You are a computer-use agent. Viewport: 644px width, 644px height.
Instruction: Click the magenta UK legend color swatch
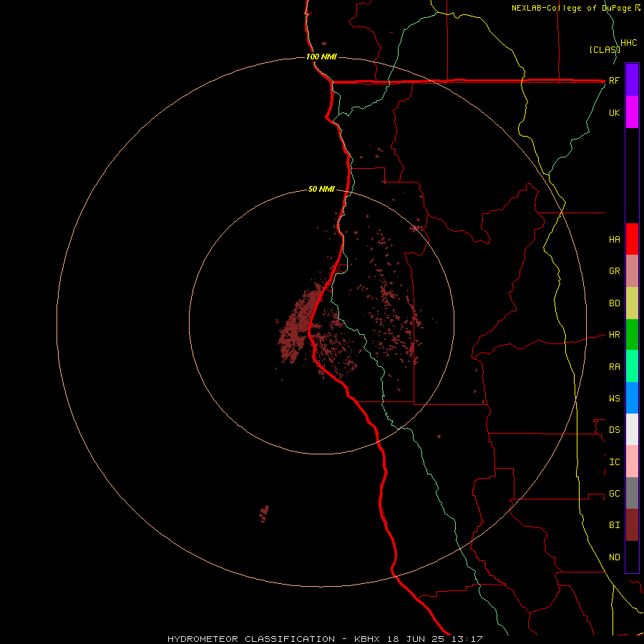pyautogui.click(x=632, y=112)
